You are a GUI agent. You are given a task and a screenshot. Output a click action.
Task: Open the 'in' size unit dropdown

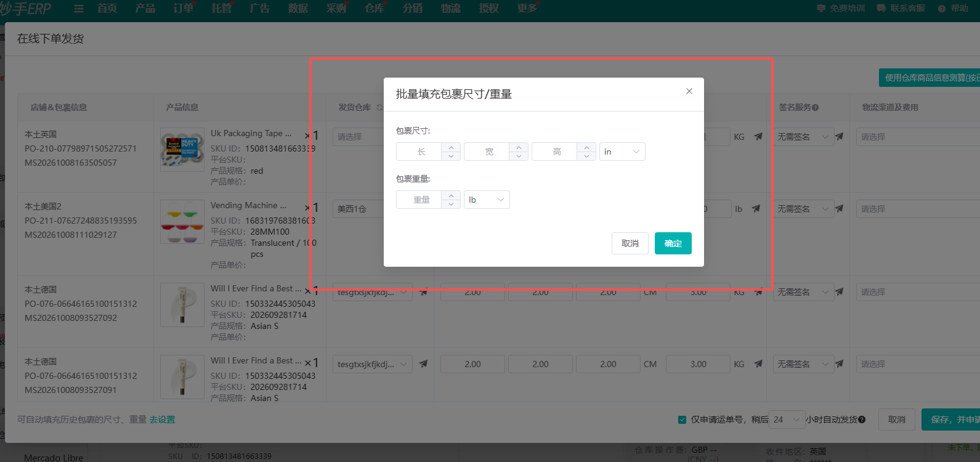[x=622, y=152]
